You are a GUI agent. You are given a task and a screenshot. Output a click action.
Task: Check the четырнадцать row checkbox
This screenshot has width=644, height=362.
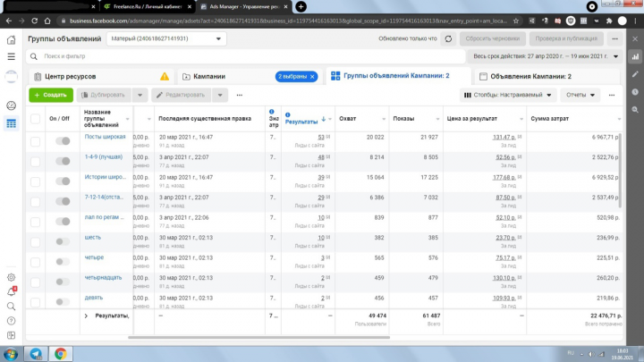click(35, 282)
